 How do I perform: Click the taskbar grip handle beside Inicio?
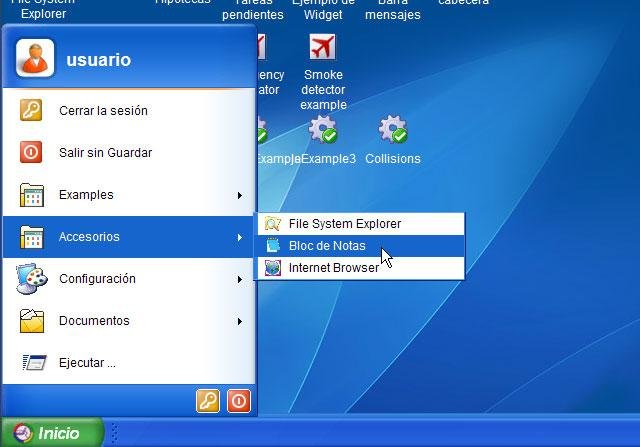coord(115,433)
